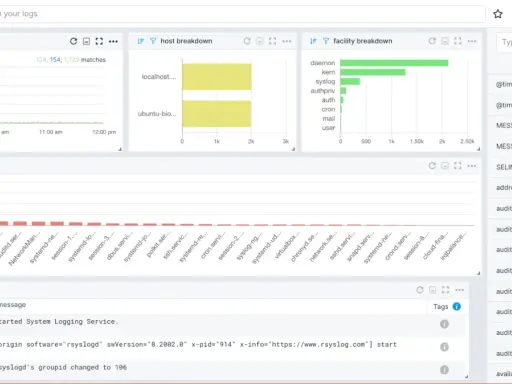Open services bar chart more options
This screenshot has width=512, height=384.
(x=472, y=166)
